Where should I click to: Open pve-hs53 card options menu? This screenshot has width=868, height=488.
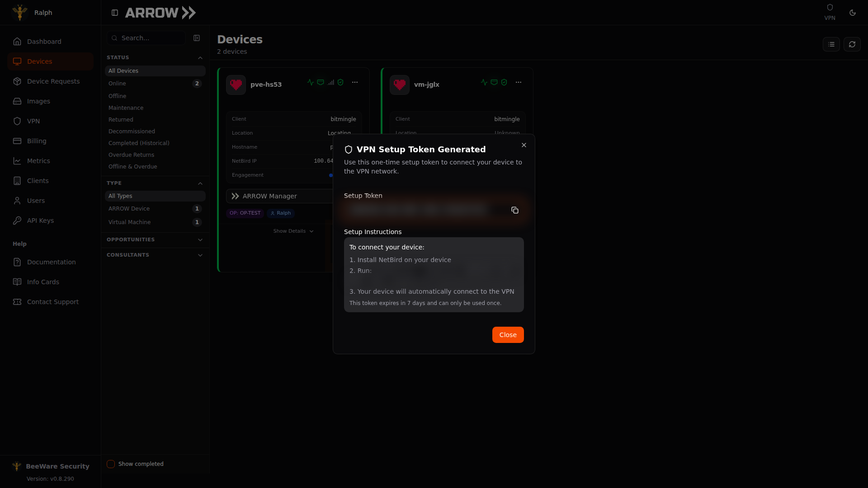coord(355,82)
